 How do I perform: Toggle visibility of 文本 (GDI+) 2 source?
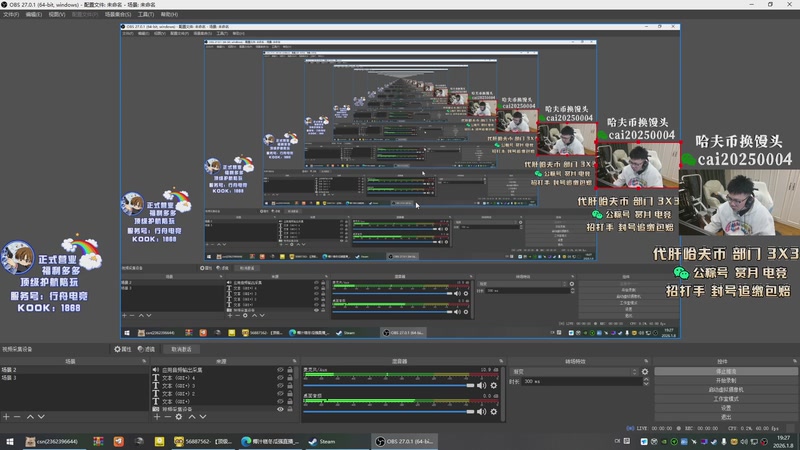pos(280,393)
